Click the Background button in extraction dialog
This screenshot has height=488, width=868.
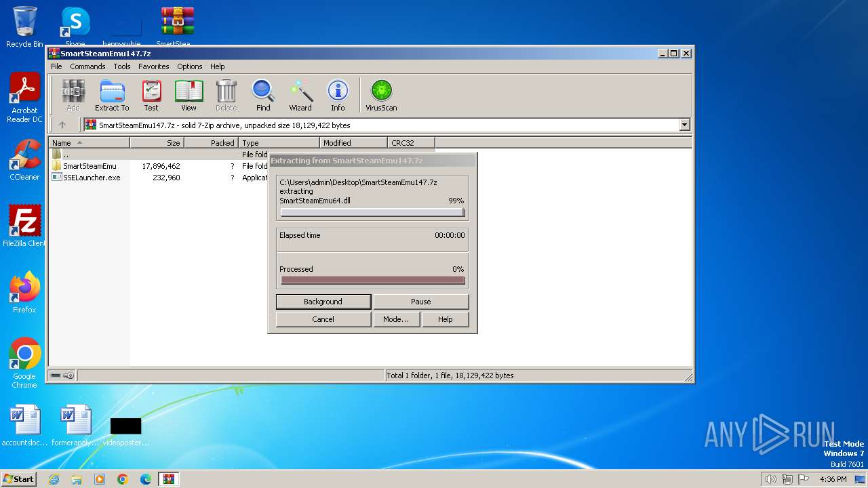point(323,302)
